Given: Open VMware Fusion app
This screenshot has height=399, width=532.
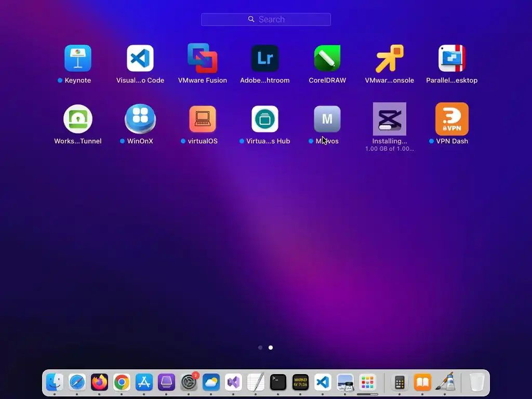Looking at the screenshot, I should tap(203, 58).
